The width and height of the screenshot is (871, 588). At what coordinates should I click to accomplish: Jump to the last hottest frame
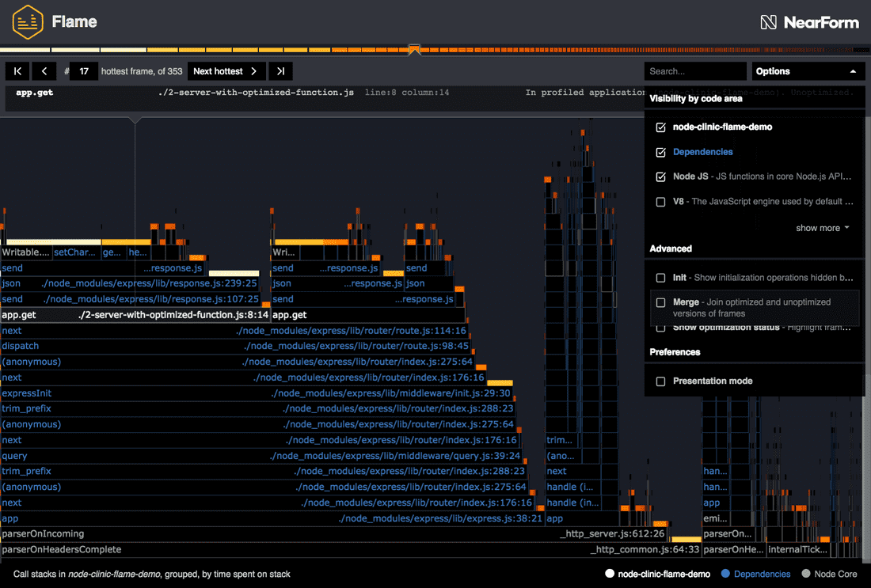coord(280,71)
